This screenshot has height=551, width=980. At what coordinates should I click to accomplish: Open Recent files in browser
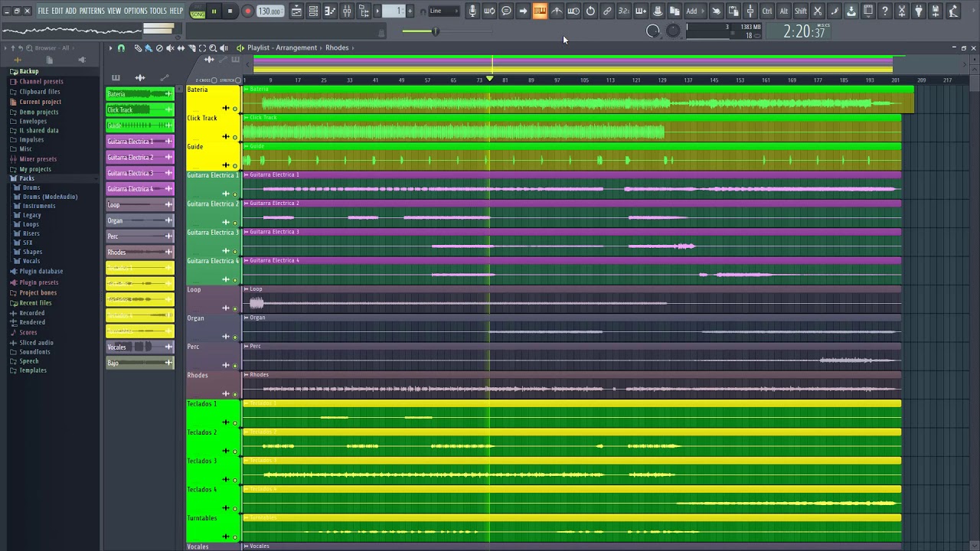coord(35,303)
